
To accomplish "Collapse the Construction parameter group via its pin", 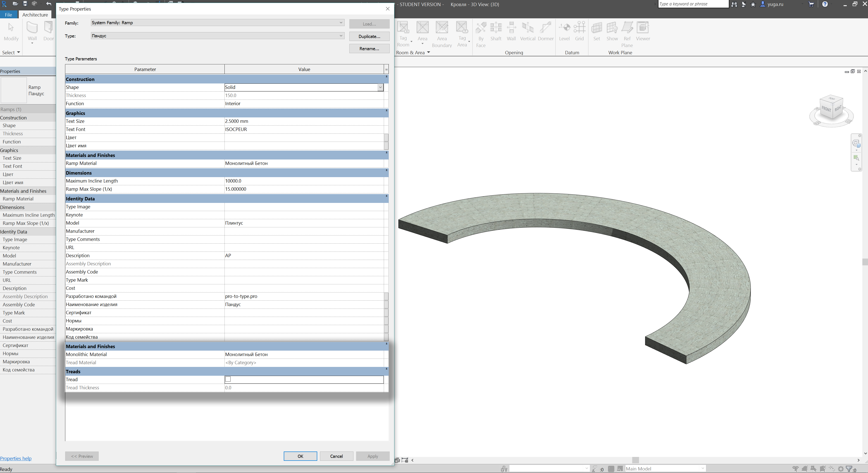I will 386,77.
